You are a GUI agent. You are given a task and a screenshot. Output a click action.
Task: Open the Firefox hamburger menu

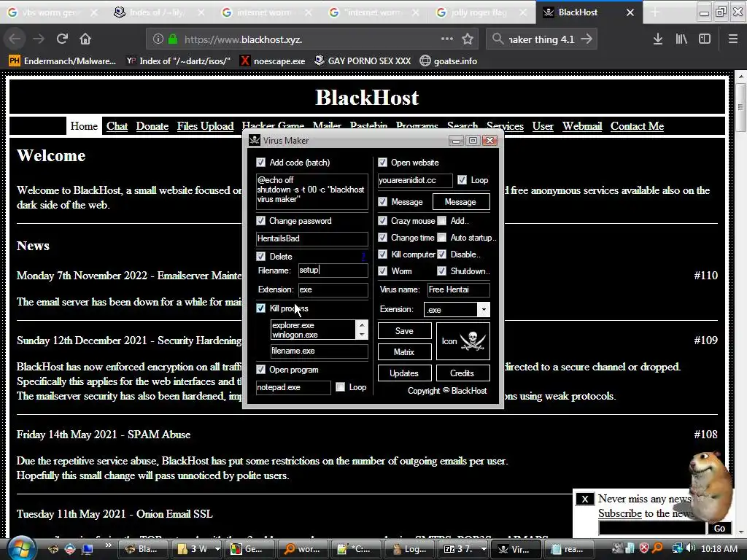tap(733, 39)
